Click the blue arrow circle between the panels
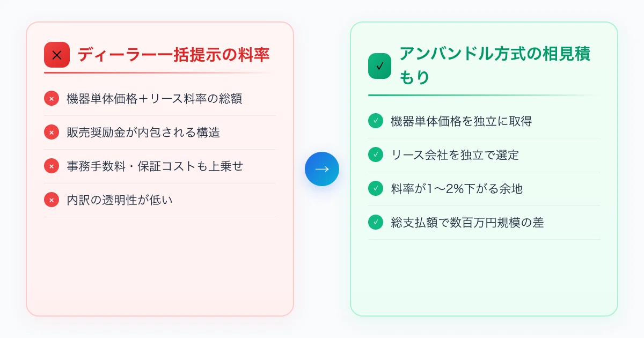This screenshot has width=644, height=338. [322, 169]
